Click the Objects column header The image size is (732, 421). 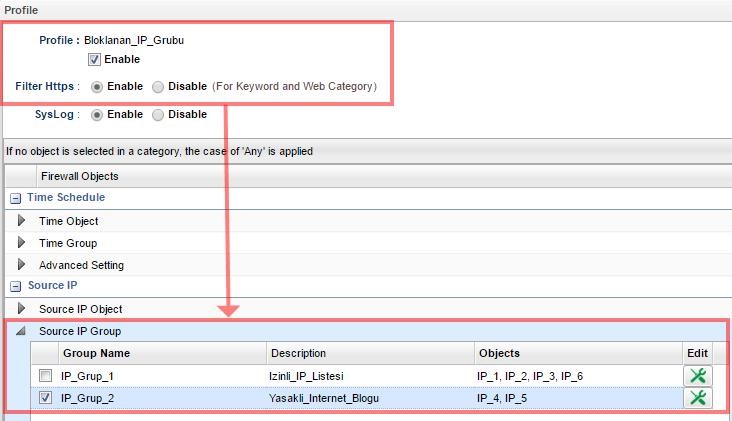(499, 353)
